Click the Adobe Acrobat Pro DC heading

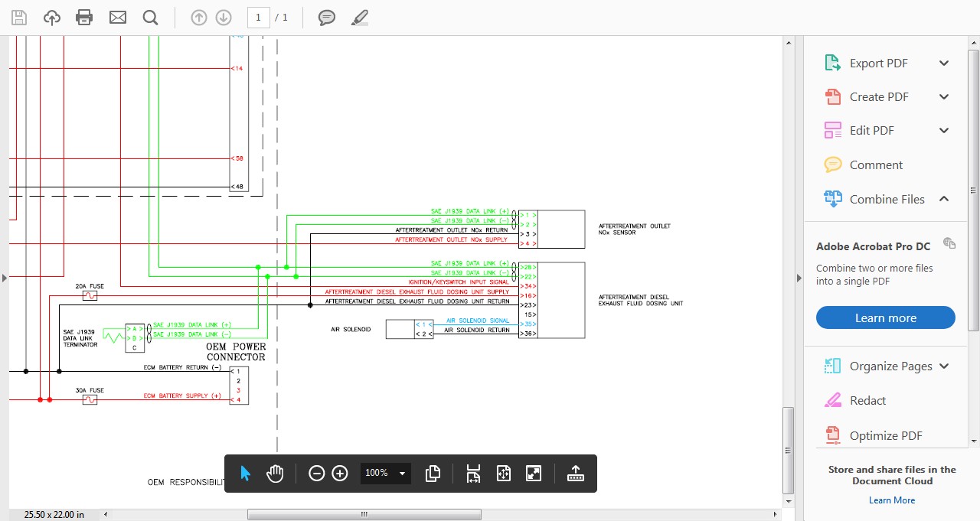pyautogui.click(x=874, y=246)
